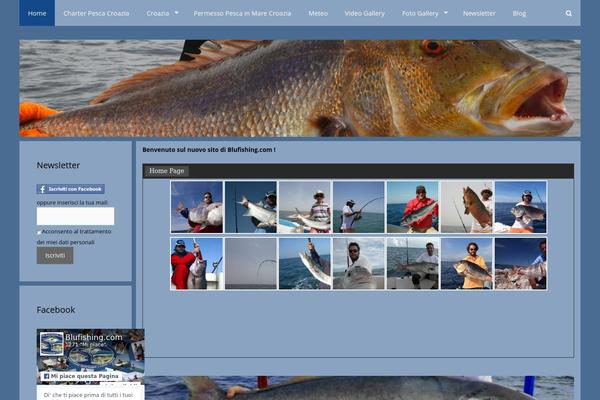
Task: Open last thumbnail in top gallery row
Action: point(520,207)
